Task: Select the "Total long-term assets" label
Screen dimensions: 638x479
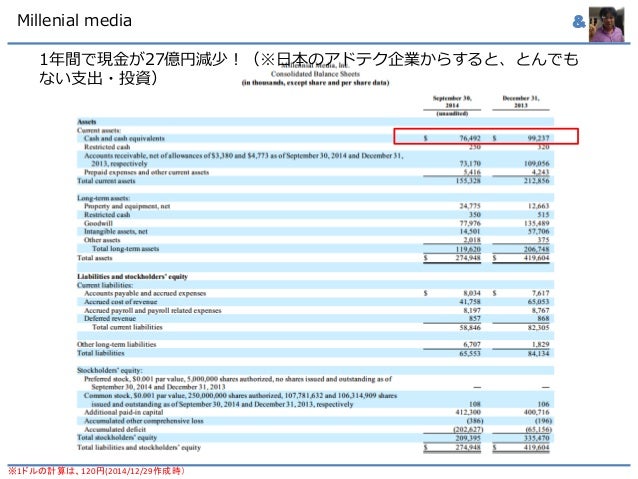Action: click(x=125, y=249)
